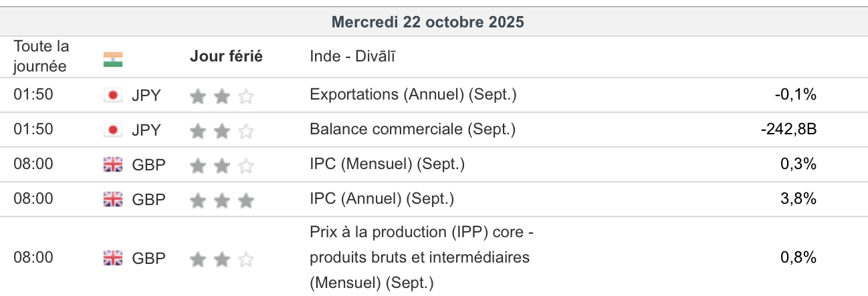Open the IPC (Mensuel) (Sept.) event
This screenshot has height=296, width=868.
[387, 164]
